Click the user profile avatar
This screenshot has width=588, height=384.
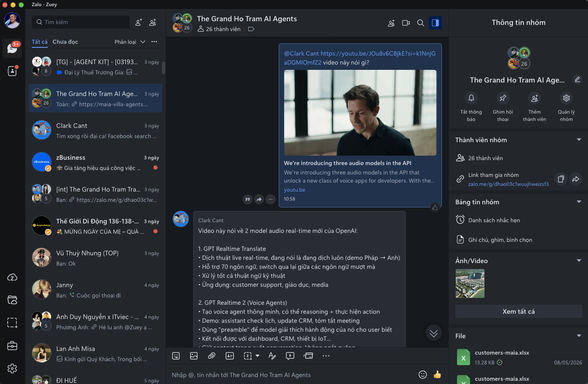click(12, 20)
